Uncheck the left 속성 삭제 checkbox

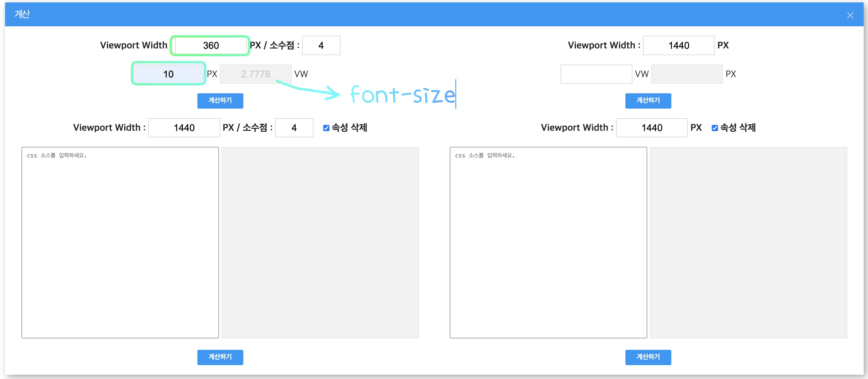tap(326, 128)
